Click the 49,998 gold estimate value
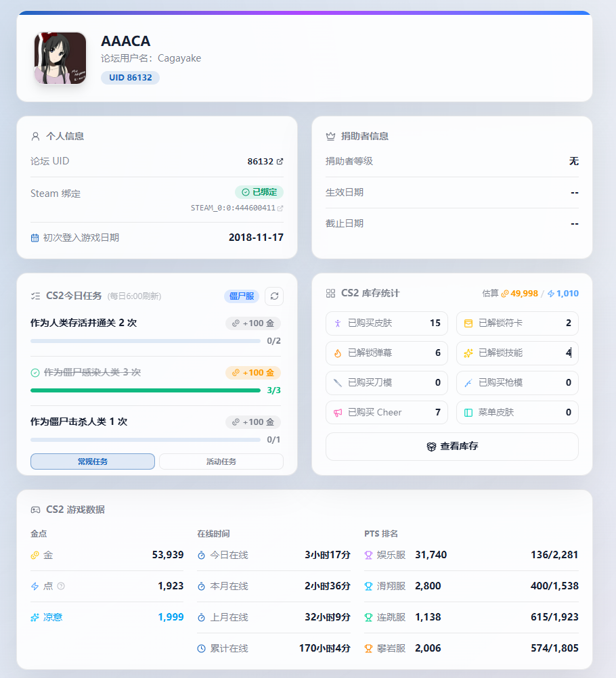This screenshot has height=678, width=616. (x=525, y=294)
